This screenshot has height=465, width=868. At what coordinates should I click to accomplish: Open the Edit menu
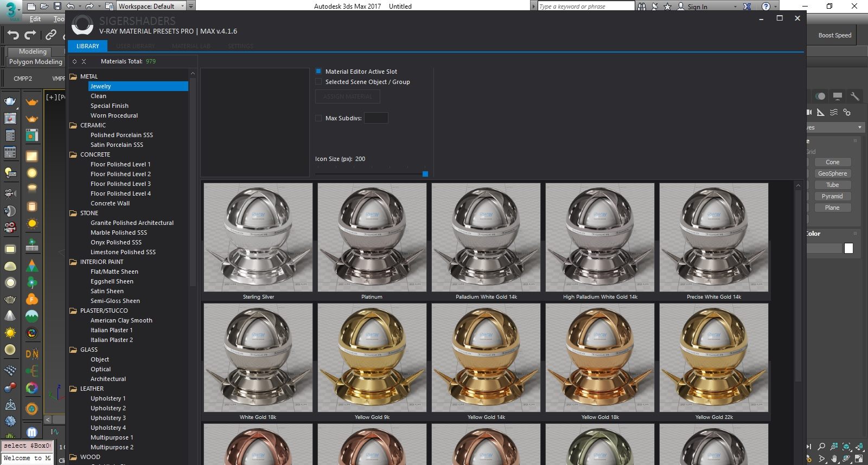tap(35, 19)
